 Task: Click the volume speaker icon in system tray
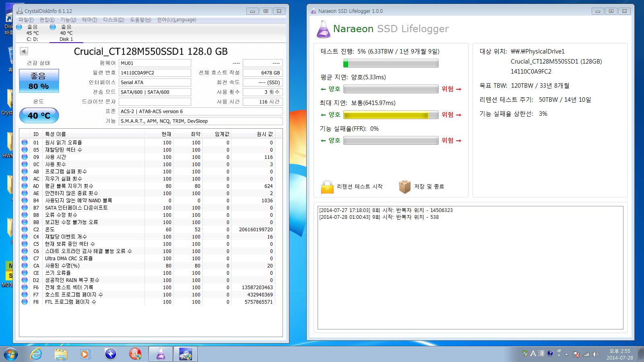point(596,354)
